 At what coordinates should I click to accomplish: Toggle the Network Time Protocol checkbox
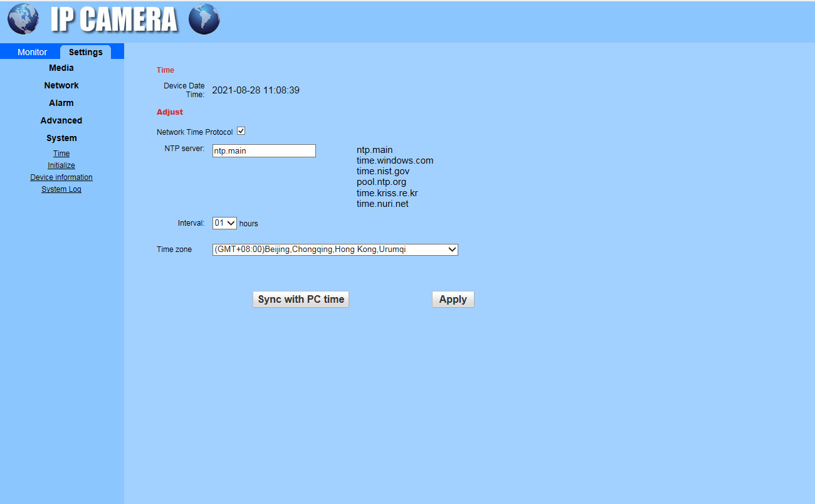pos(241,131)
